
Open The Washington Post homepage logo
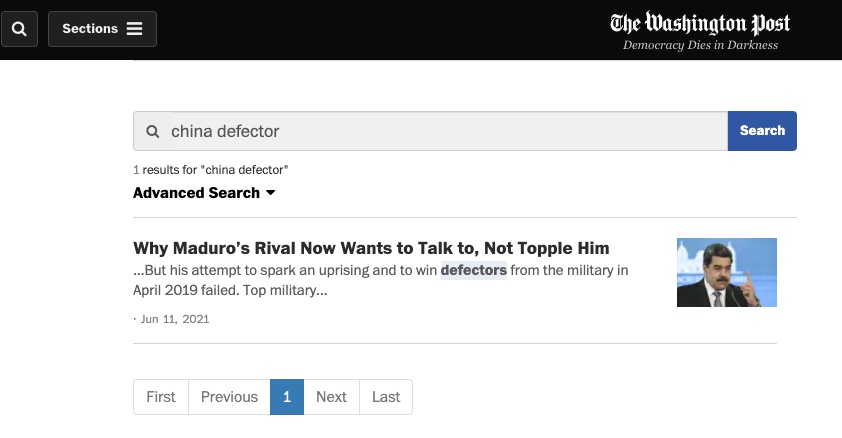click(x=700, y=23)
